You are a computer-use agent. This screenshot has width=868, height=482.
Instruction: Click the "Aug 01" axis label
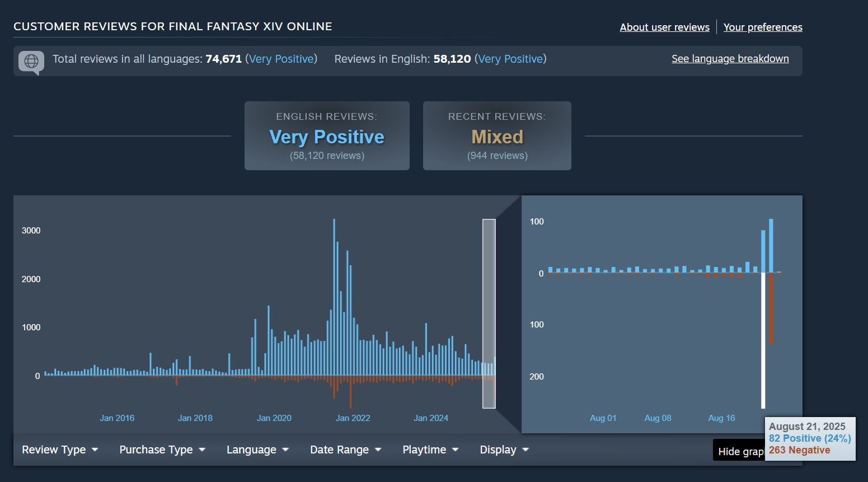[x=603, y=418]
